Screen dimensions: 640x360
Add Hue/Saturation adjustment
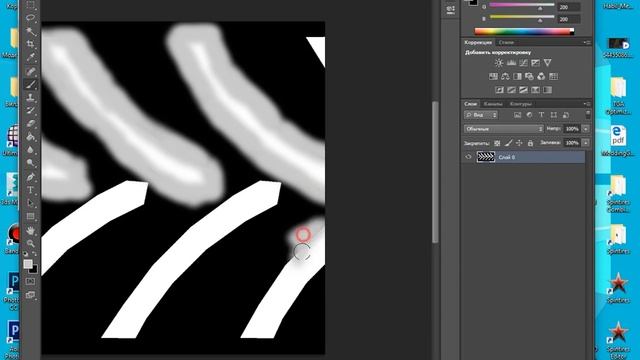point(493,76)
